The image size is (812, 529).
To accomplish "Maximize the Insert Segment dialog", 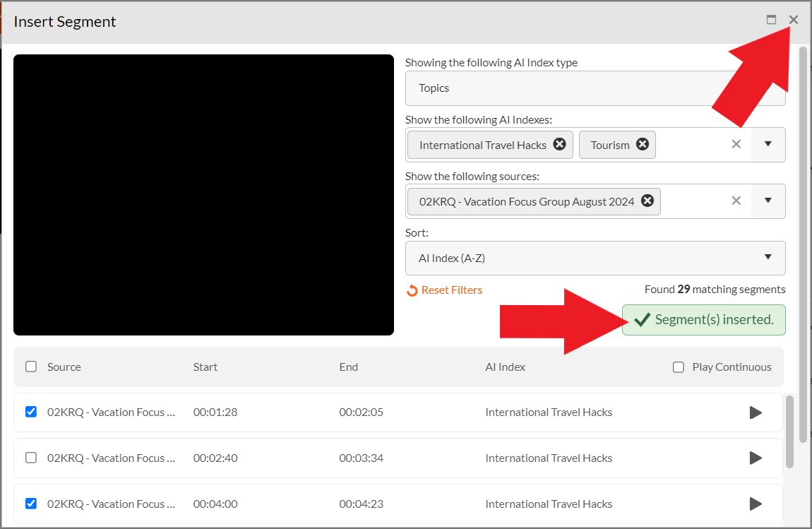I will [x=771, y=20].
